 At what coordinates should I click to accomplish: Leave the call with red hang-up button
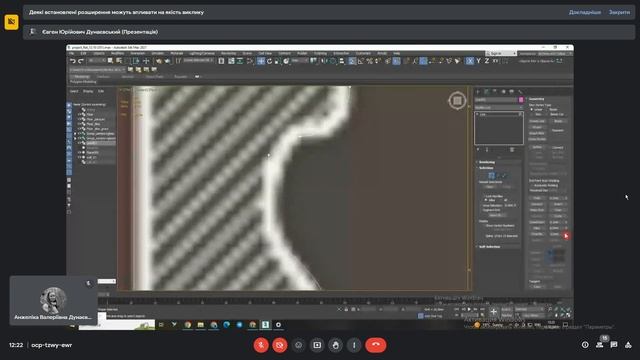tap(376, 345)
